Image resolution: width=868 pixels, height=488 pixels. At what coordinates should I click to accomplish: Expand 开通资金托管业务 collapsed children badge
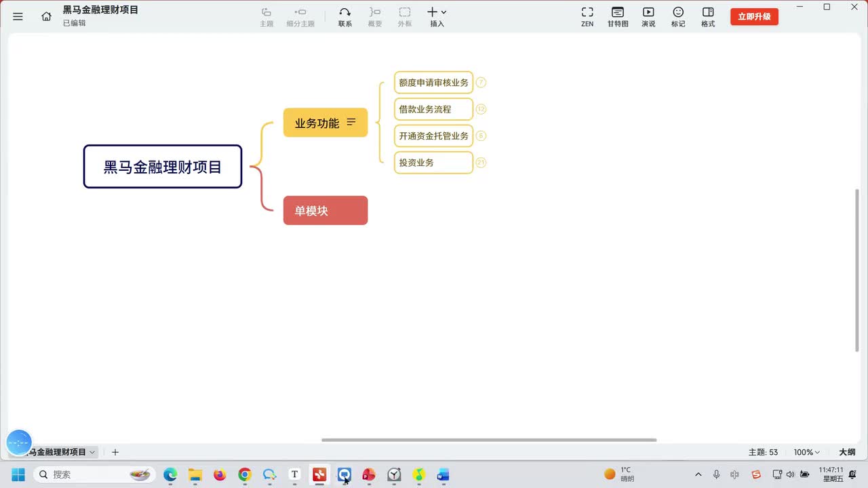click(x=481, y=136)
